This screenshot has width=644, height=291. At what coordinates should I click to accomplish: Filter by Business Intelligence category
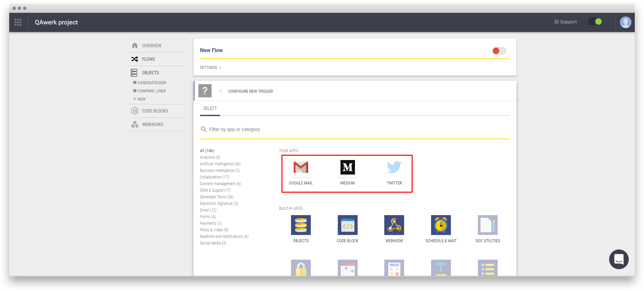[220, 171]
